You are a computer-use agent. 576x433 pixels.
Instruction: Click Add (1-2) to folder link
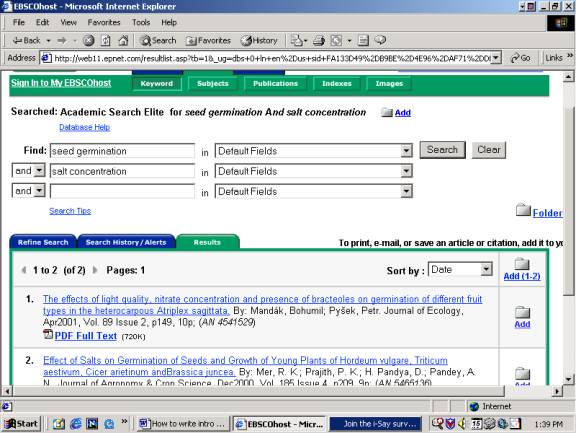coord(522,276)
